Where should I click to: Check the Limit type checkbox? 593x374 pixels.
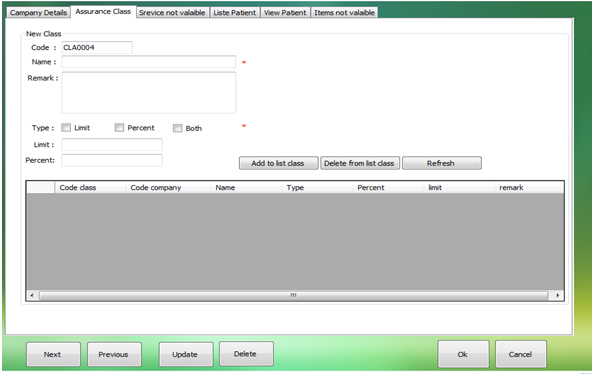(66, 128)
